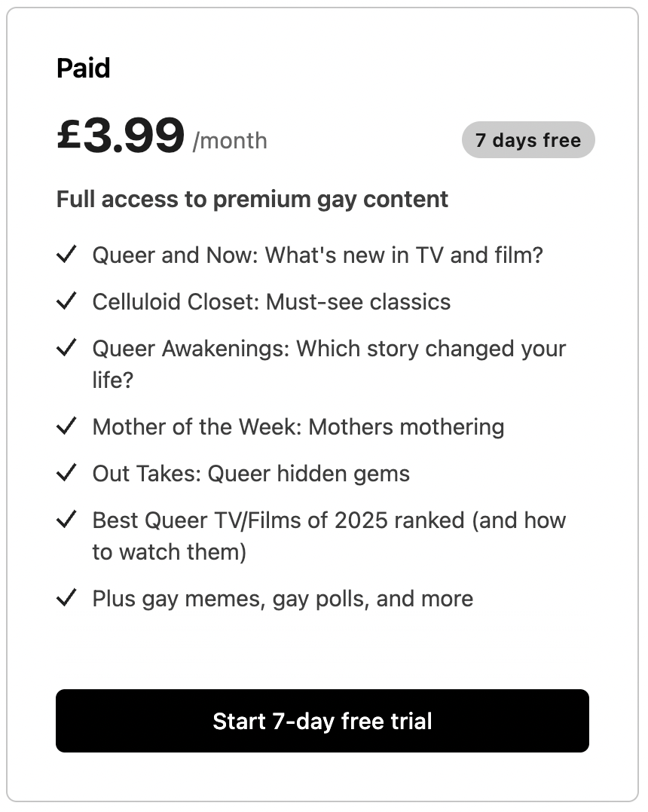Click the "Queer Awakenings" feature line
The height and width of the screenshot is (812, 648).
coord(329,350)
